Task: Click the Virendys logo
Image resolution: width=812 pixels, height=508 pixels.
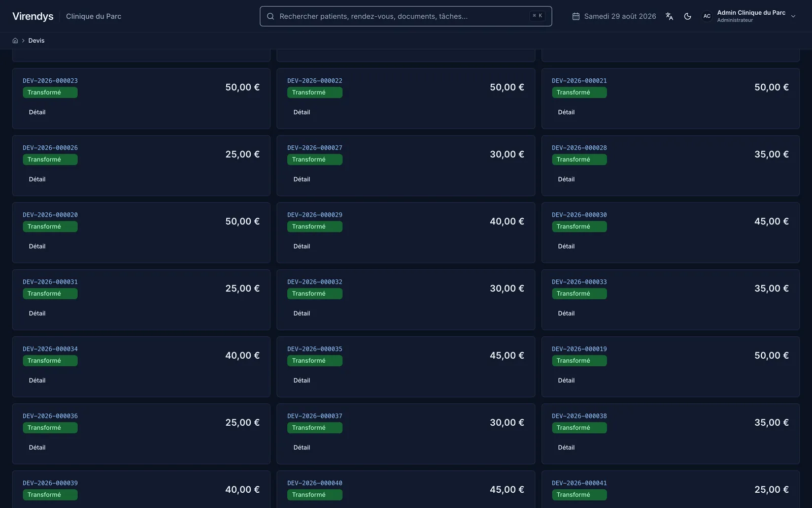Action: [33, 16]
